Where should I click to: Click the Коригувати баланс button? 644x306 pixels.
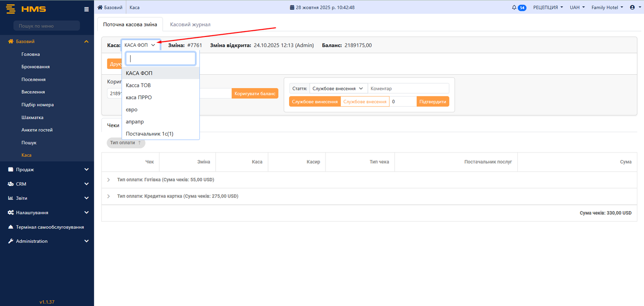(255, 93)
